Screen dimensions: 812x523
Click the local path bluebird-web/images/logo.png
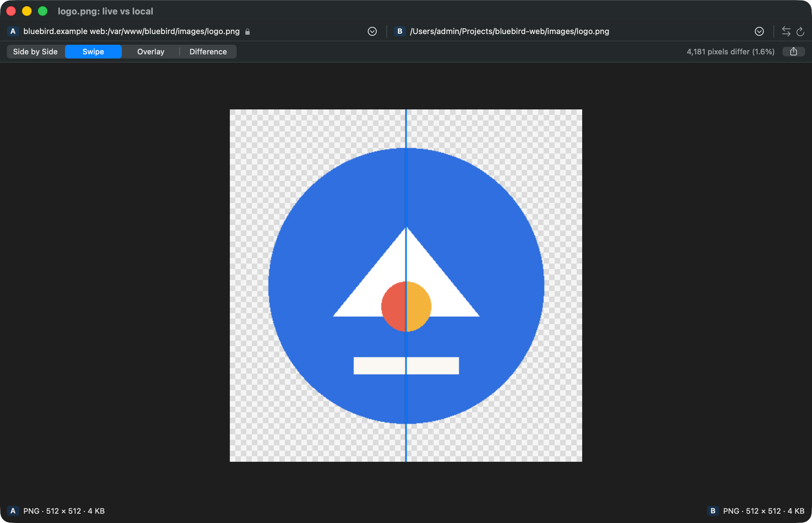[x=509, y=31]
